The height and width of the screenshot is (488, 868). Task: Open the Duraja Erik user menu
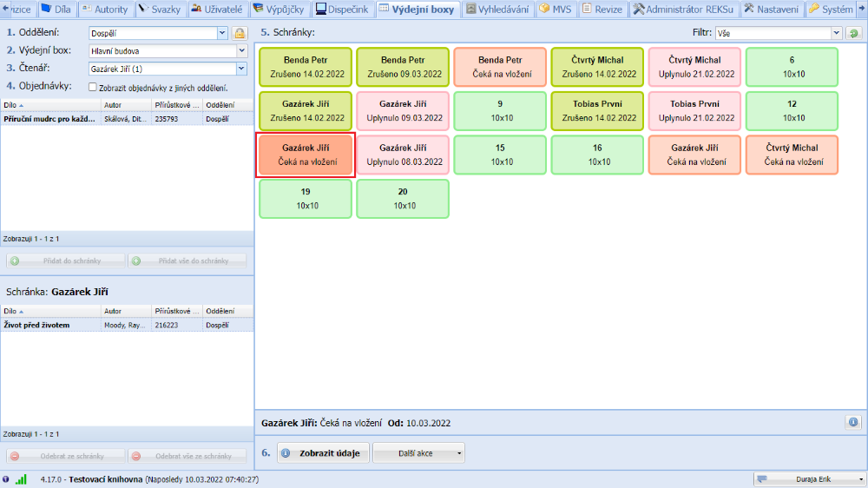coord(810,479)
